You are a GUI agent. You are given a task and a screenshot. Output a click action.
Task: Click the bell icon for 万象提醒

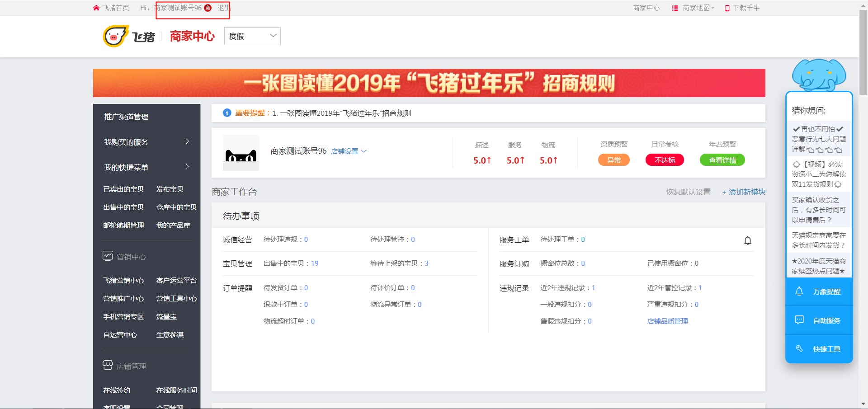click(799, 291)
